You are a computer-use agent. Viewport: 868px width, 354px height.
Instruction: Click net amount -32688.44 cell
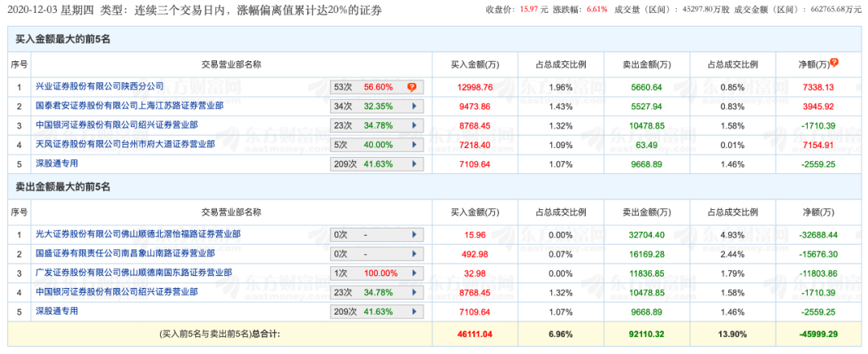818,235
